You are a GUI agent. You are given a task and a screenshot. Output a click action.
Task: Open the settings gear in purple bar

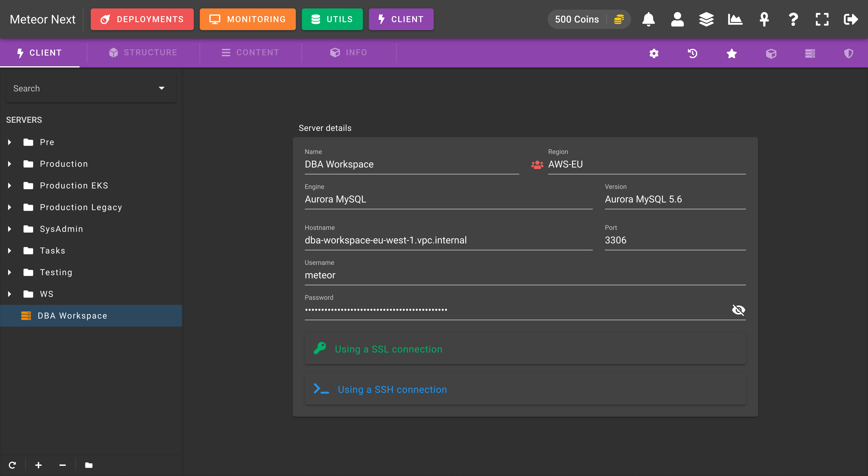pyautogui.click(x=654, y=53)
